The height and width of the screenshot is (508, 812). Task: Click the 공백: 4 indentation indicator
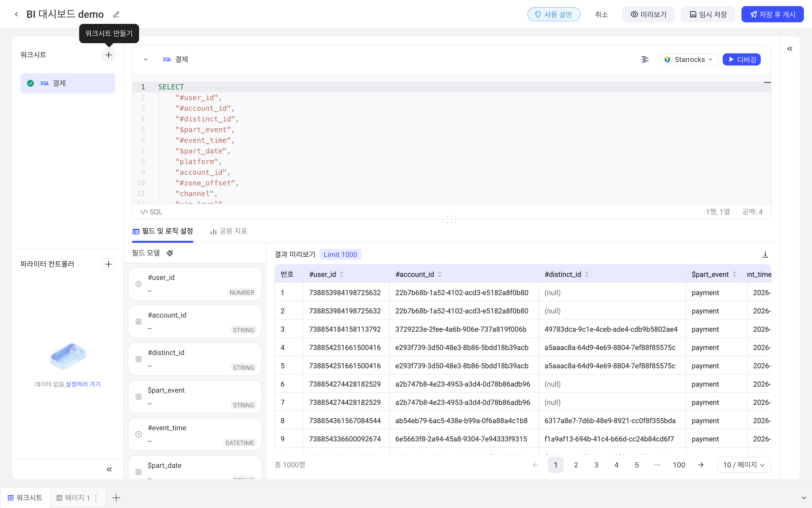[x=752, y=212]
